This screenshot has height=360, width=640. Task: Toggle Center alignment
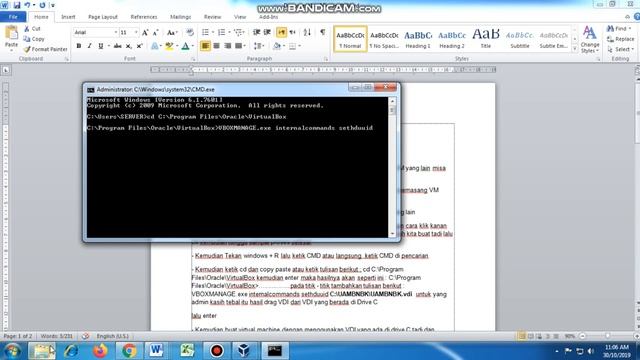(x=216, y=46)
